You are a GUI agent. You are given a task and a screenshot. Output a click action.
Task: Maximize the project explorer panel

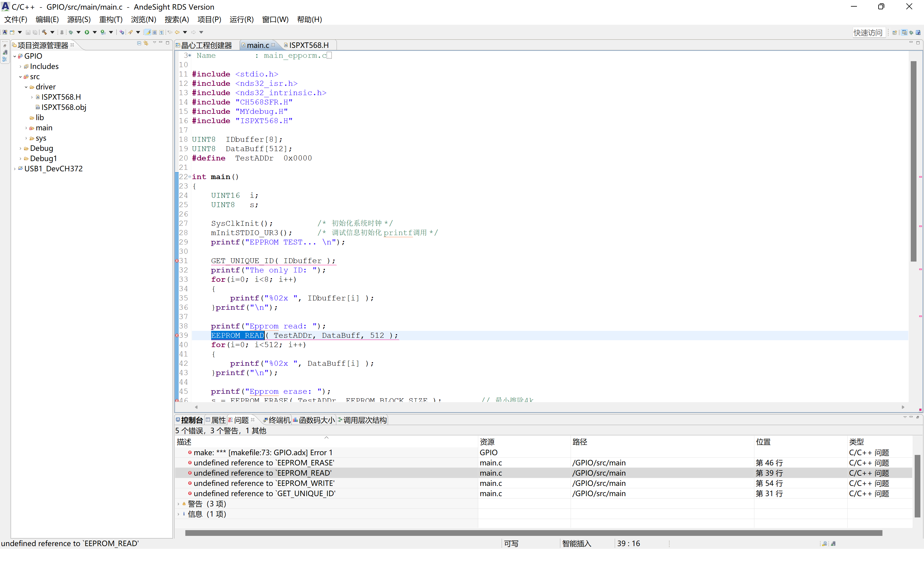point(168,43)
